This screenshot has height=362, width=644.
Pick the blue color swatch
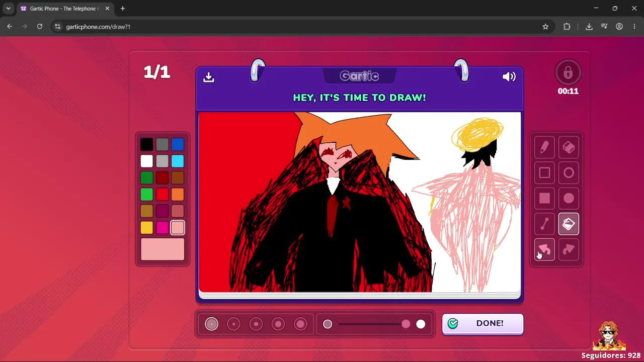(178, 145)
